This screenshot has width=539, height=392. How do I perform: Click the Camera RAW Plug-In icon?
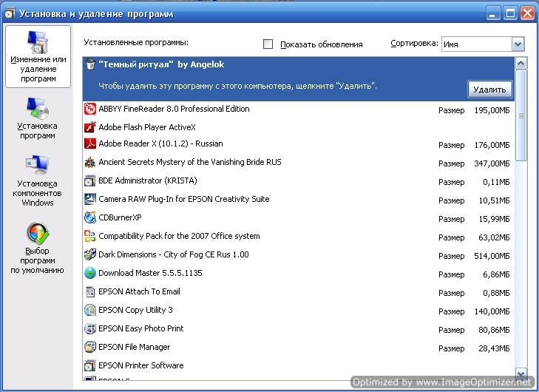click(90, 199)
